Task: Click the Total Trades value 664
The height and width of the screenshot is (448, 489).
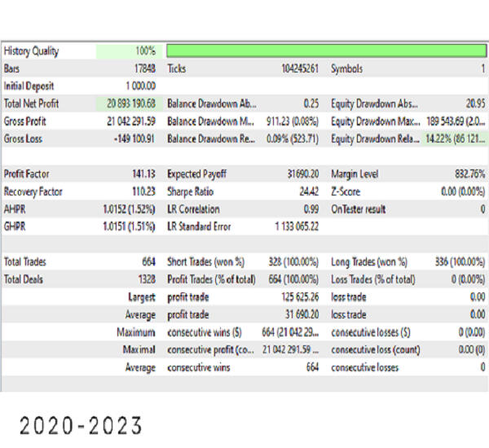Action: tap(147, 262)
